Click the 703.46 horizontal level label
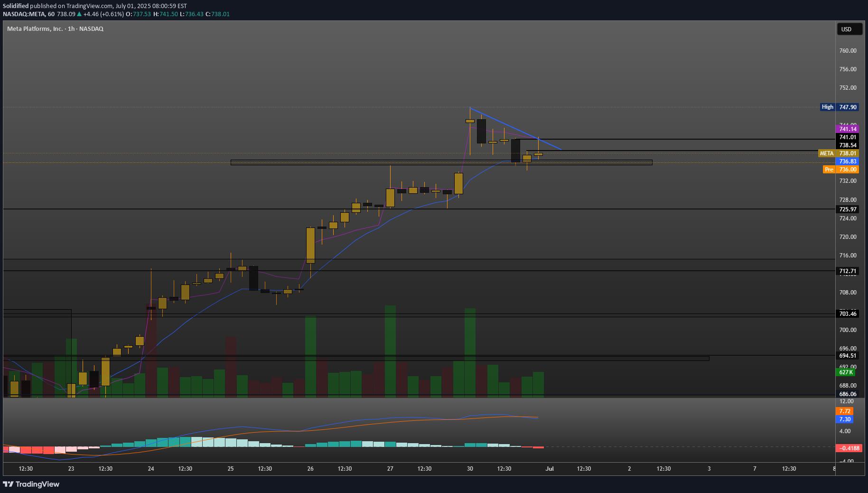The height and width of the screenshot is (493, 868). click(x=848, y=314)
